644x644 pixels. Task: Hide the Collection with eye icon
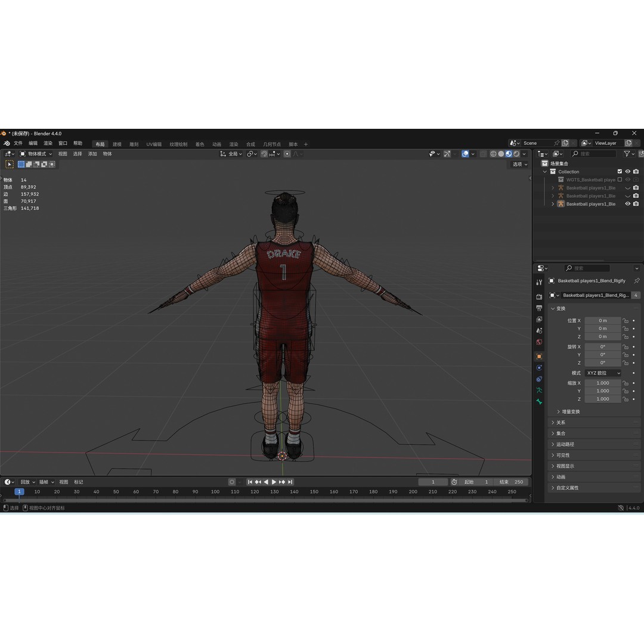click(627, 172)
